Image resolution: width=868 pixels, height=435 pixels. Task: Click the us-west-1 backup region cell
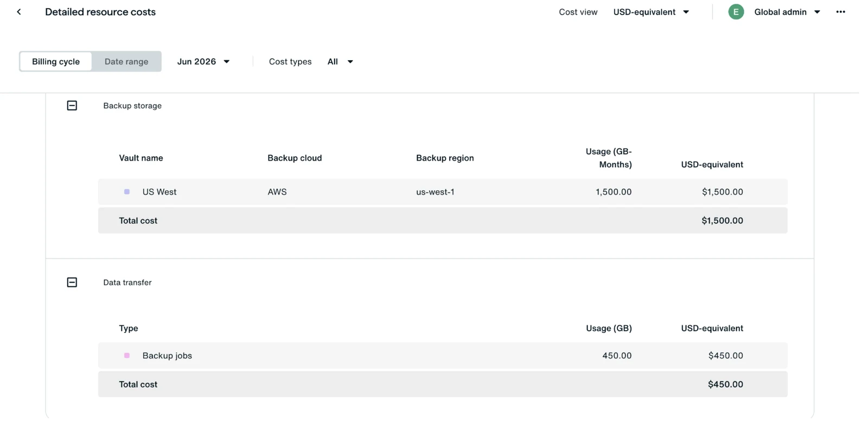(x=435, y=192)
